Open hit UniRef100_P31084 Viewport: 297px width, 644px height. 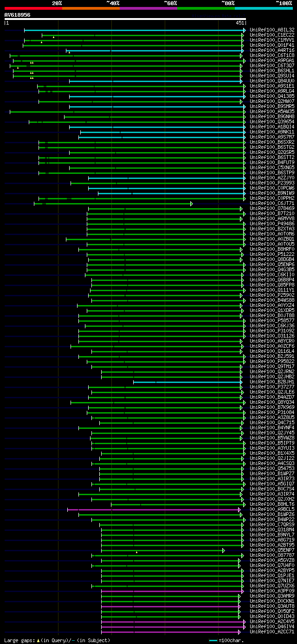tap(272, 413)
